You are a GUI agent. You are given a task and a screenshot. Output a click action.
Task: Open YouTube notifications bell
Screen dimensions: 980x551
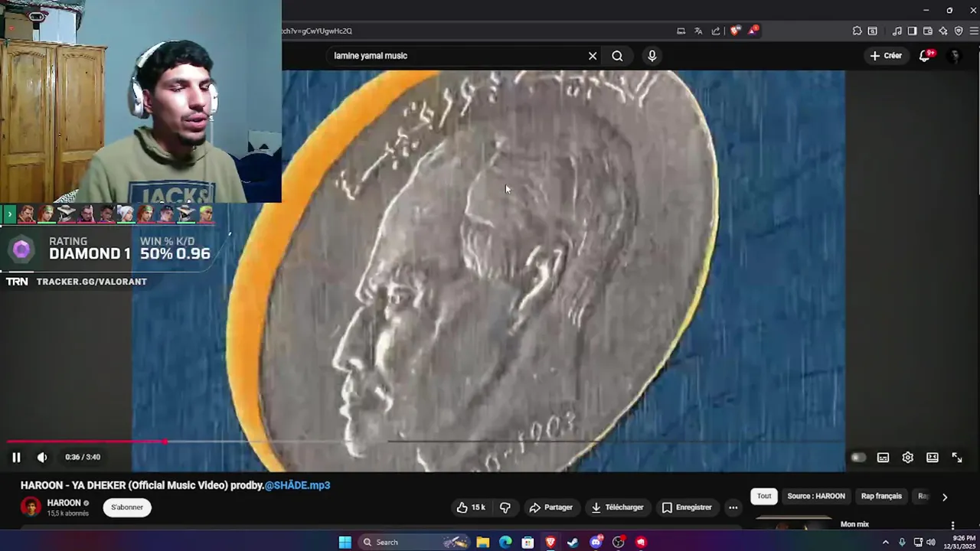(925, 56)
